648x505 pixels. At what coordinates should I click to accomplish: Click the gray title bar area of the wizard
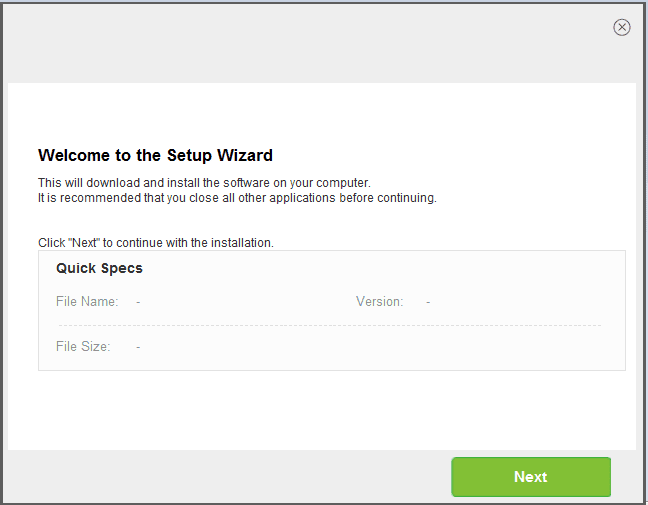[300, 40]
